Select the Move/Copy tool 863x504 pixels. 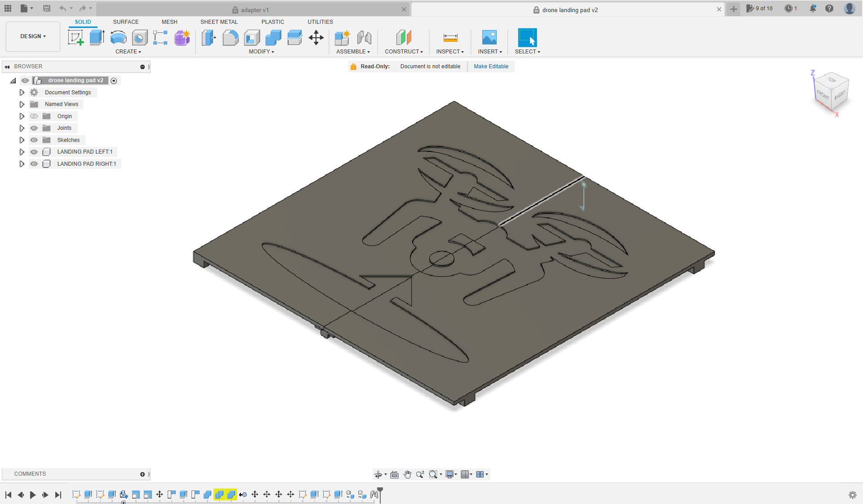316,38
